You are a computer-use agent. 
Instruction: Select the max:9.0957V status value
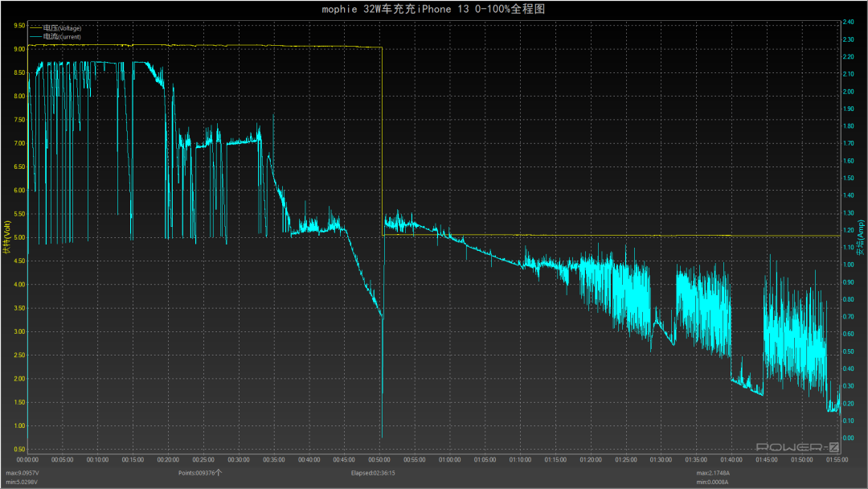tap(23, 474)
